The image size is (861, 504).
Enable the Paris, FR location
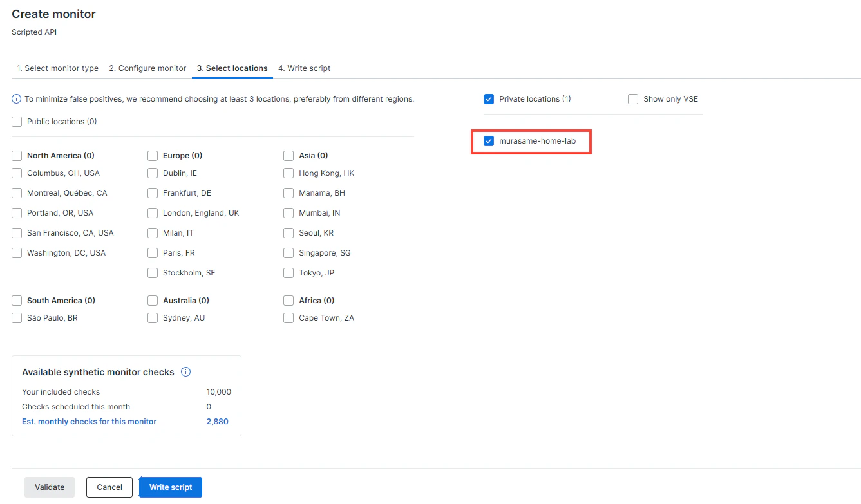[153, 253]
